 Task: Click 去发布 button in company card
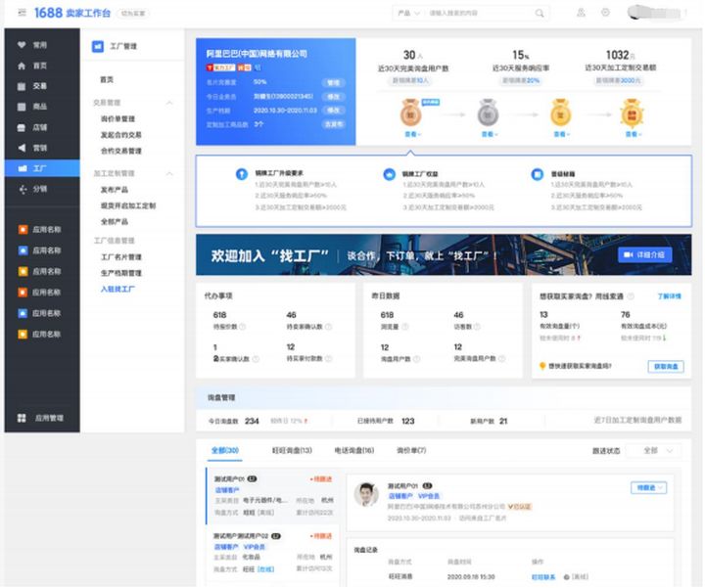click(x=334, y=124)
